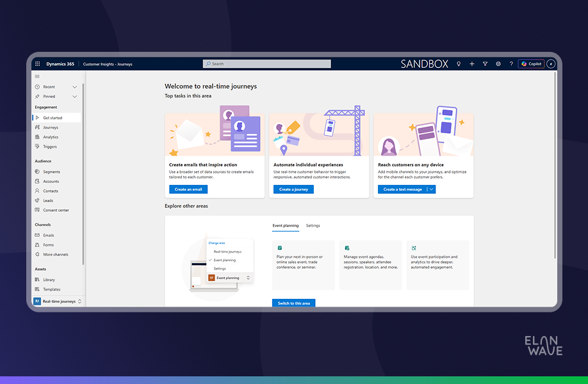Expand the Pinned chevron
Screen dimensions: 588x384
point(75,97)
